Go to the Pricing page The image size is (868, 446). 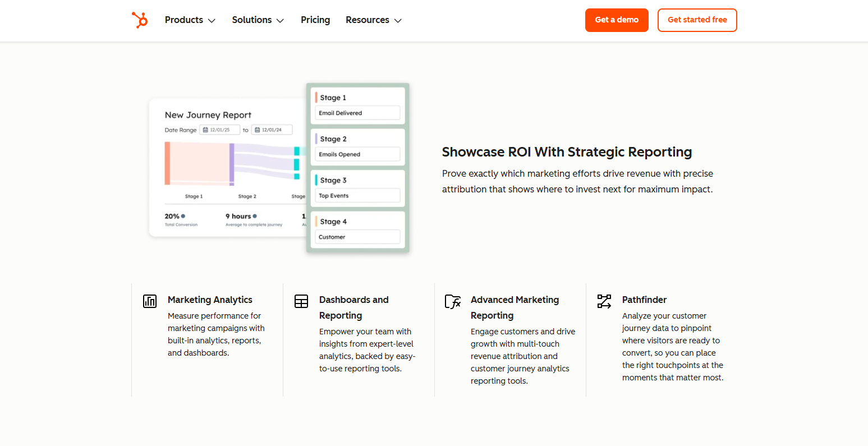point(315,20)
